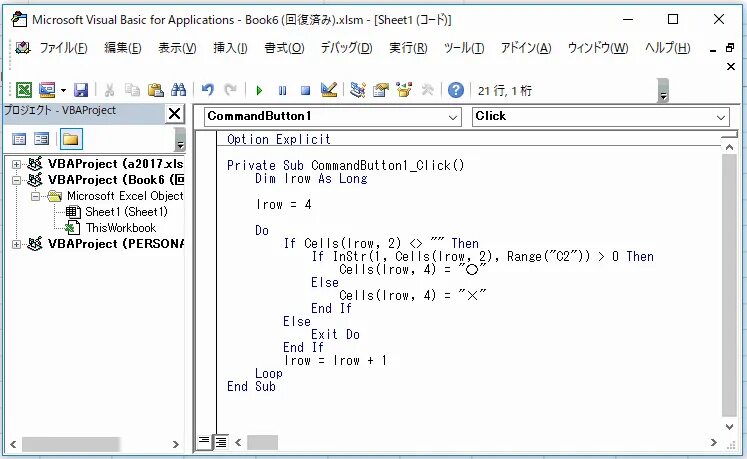Open the 表示(V) menu
Screen dimensions: 747x459
click(x=177, y=48)
